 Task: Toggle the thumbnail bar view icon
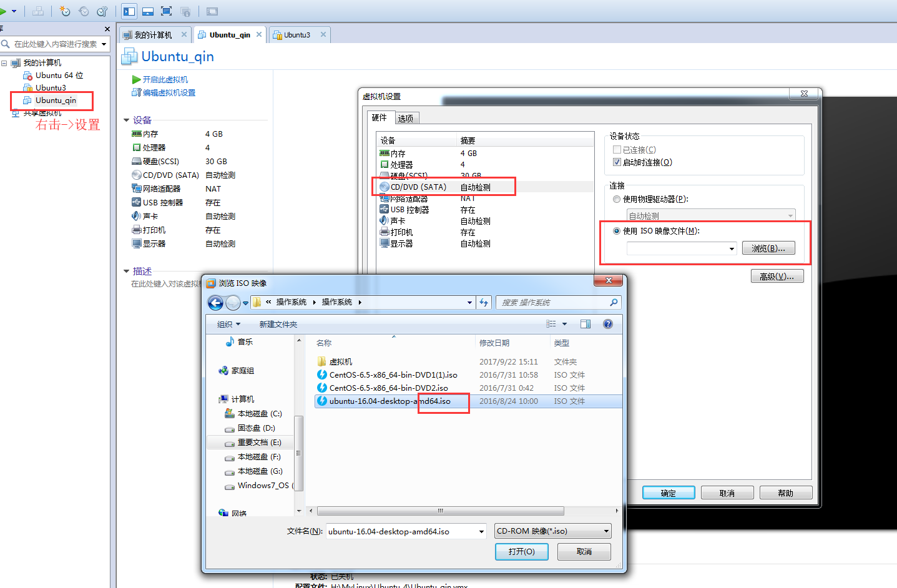click(148, 11)
